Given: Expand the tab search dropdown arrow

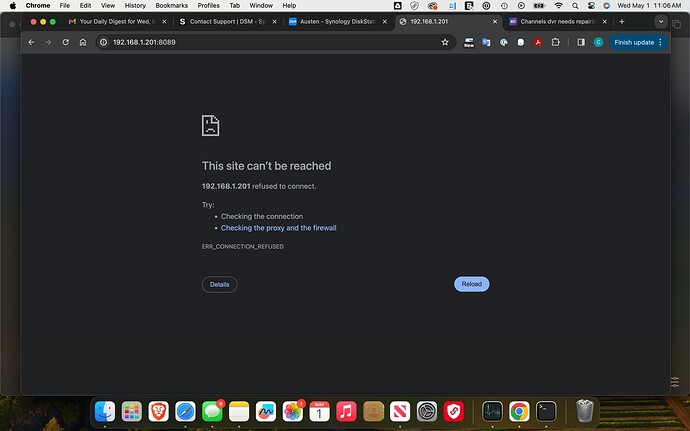Looking at the screenshot, I should pos(659,21).
